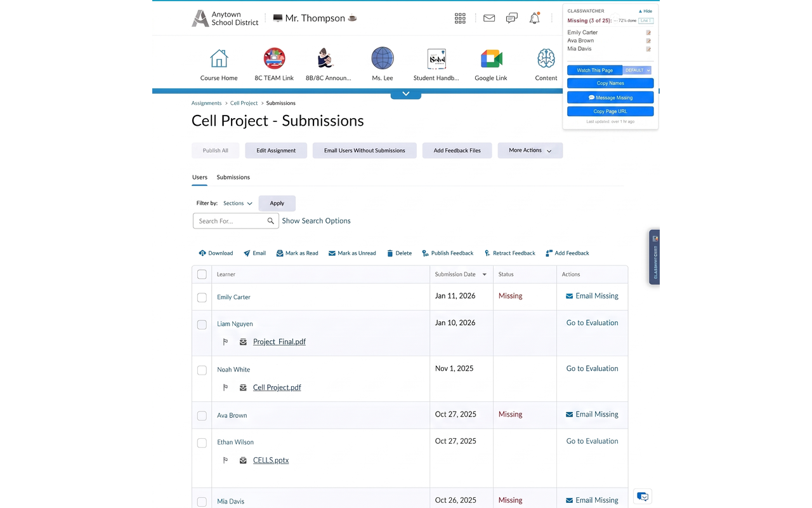The height and width of the screenshot is (508, 812).
Task: Check the box for Noah White
Action: (202, 370)
